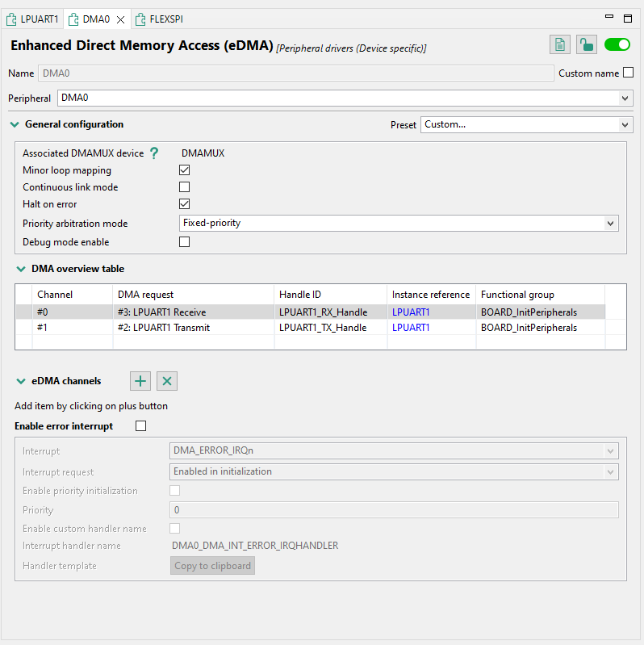Enable Continuous link mode
The height and width of the screenshot is (645, 644).
184,187
